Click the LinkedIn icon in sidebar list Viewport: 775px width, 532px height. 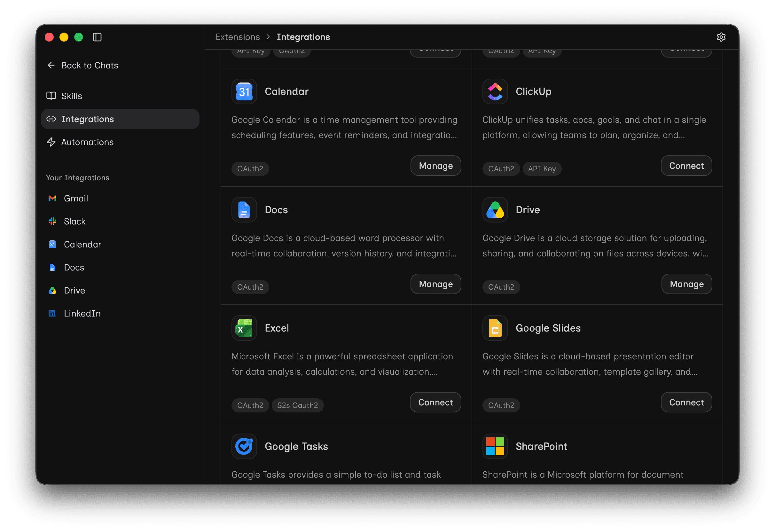pos(52,314)
